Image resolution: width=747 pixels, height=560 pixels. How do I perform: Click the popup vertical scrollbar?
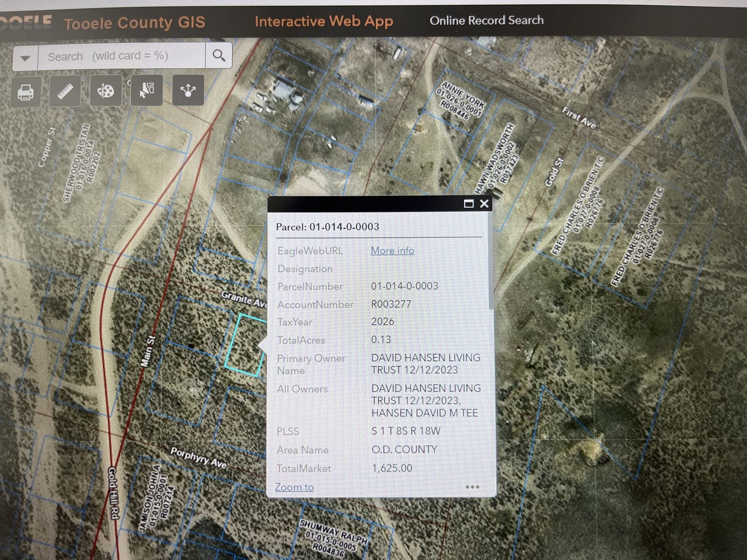[491, 261]
